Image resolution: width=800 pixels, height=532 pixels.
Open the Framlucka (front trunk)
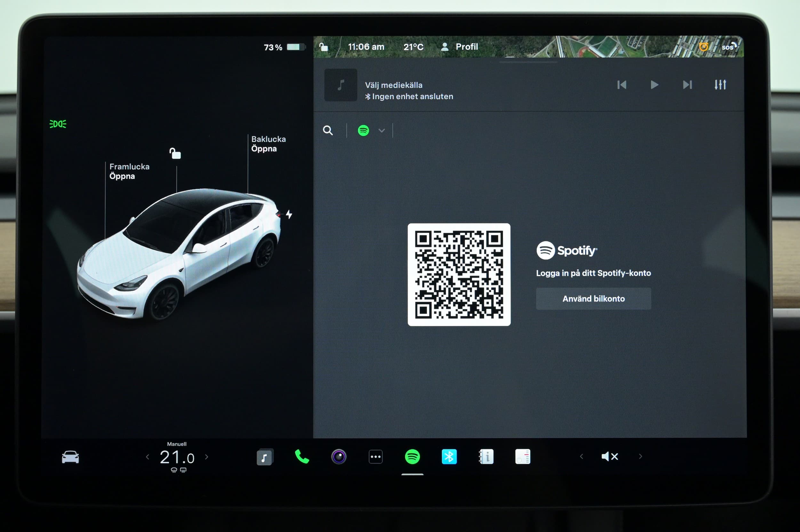tap(129, 171)
